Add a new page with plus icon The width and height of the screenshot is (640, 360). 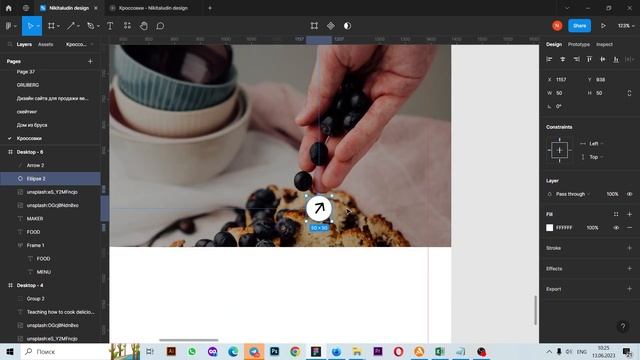pos(90,62)
